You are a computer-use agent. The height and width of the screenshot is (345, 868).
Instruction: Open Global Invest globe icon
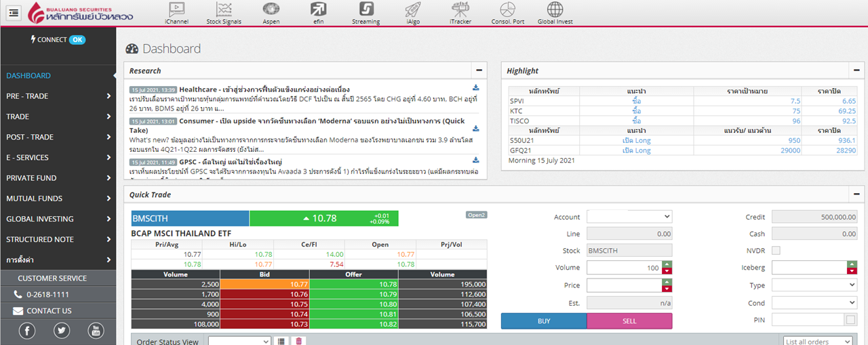click(x=555, y=13)
